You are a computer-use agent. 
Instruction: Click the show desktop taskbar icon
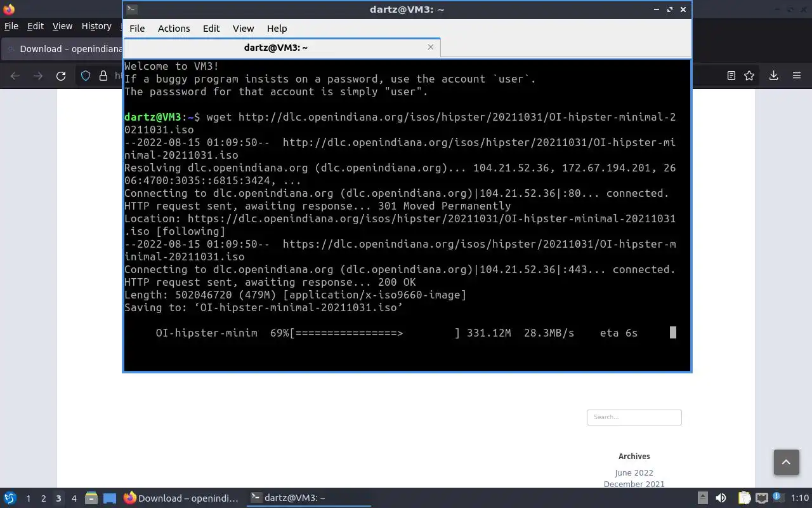(110, 498)
